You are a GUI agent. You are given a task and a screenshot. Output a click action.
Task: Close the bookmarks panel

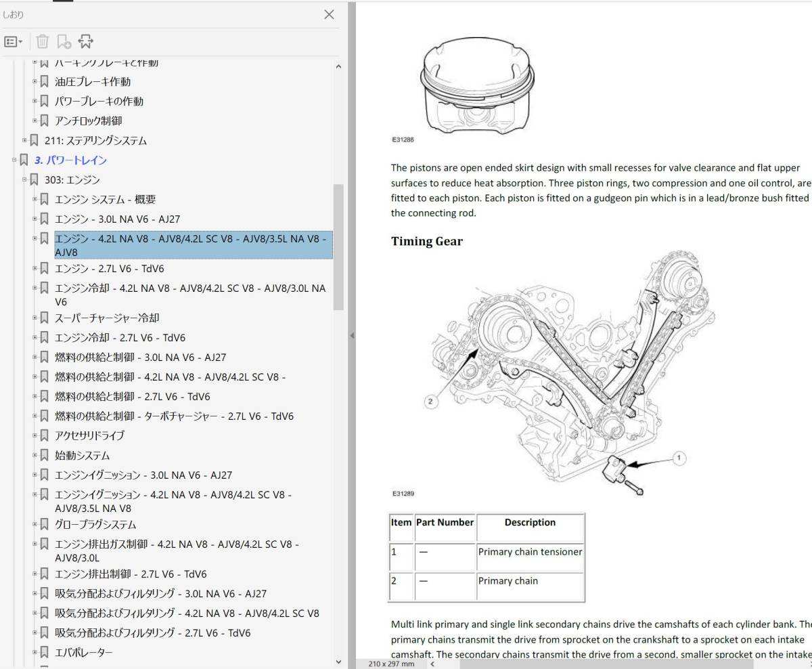pos(330,14)
